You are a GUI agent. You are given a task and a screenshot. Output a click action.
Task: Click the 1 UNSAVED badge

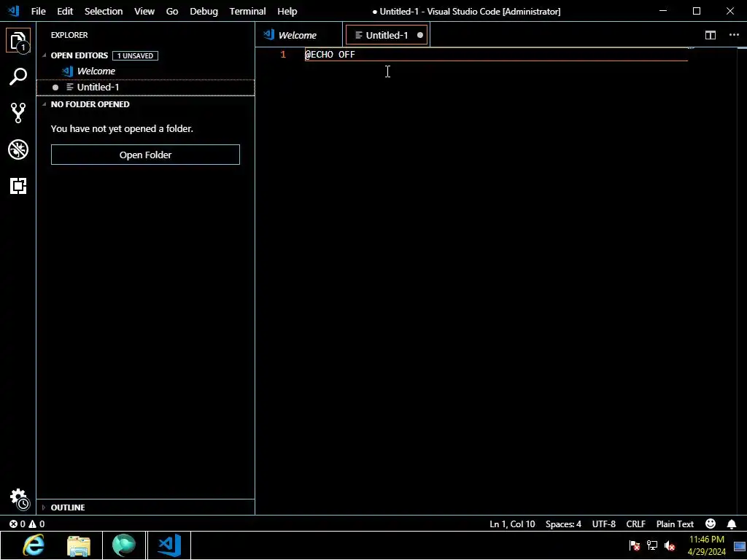tap(135, 55)
